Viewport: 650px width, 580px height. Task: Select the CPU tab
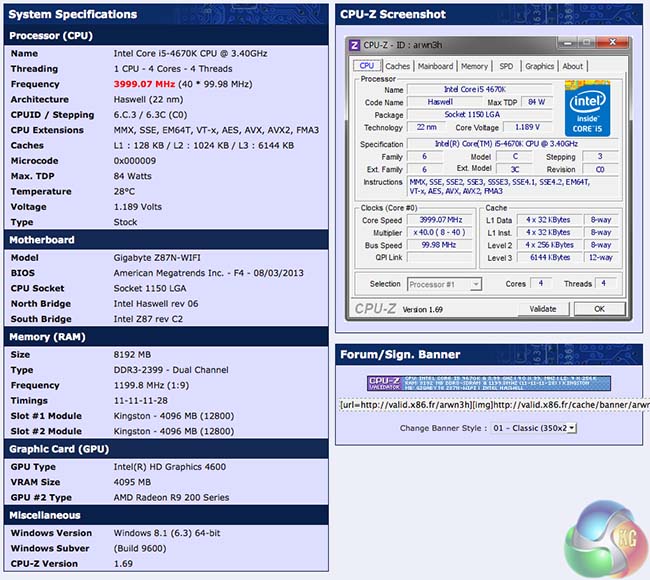pyautogui.click(x=367, y=67)
